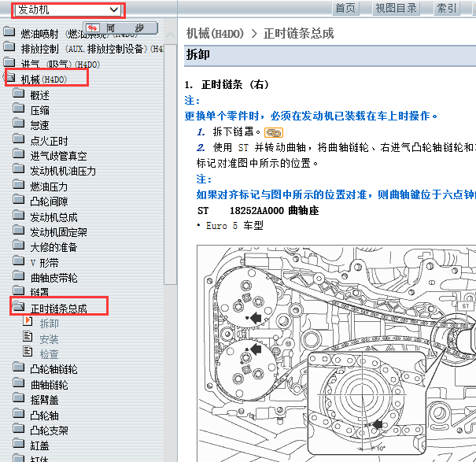Click the folder icon next to 摇臂盖
This screenshot has height=462, width=476.
coord(19,397)
